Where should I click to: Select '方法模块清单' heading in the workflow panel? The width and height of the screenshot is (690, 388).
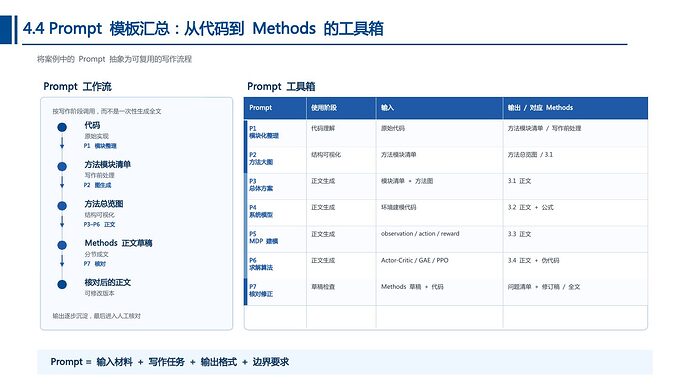click(108, 164)
